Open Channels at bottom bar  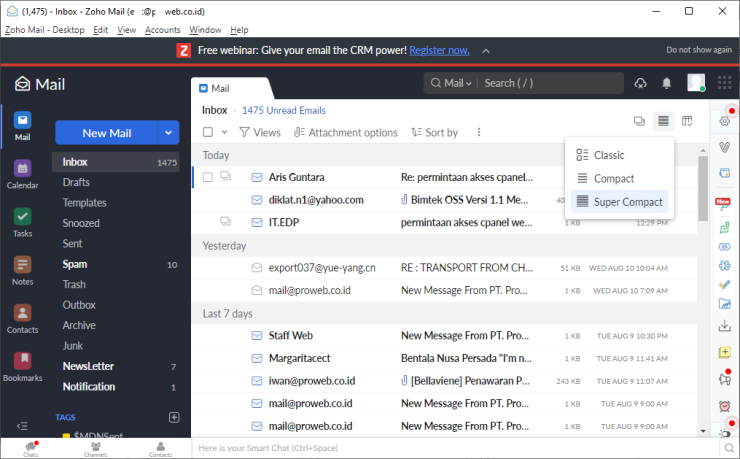coord(96,449)
